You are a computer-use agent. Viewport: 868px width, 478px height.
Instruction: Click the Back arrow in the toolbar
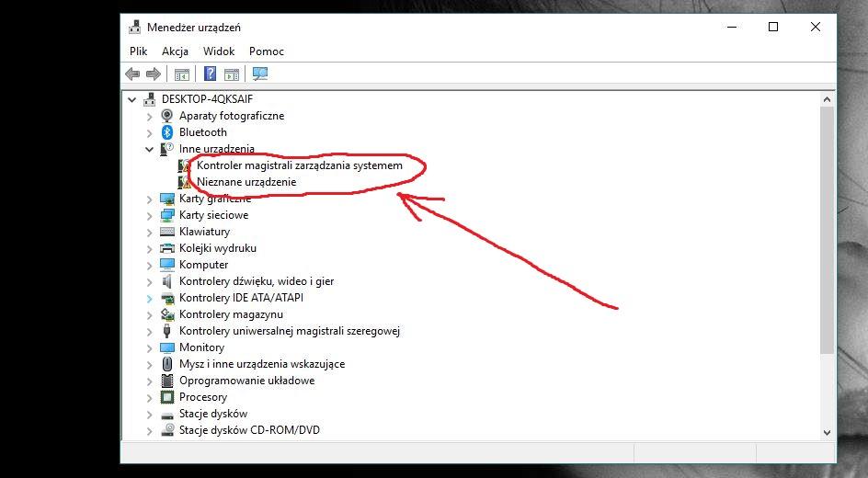pos(132,74)
